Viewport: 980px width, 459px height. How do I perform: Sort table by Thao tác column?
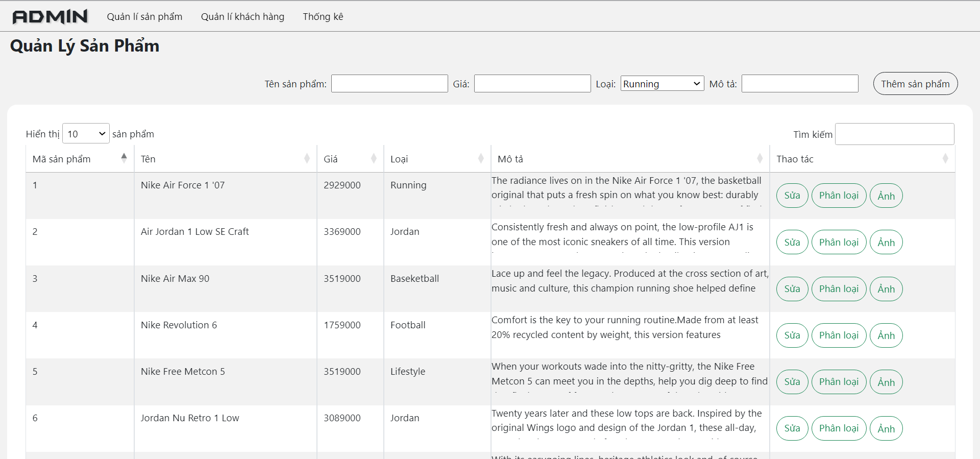(x=862, y=159)
